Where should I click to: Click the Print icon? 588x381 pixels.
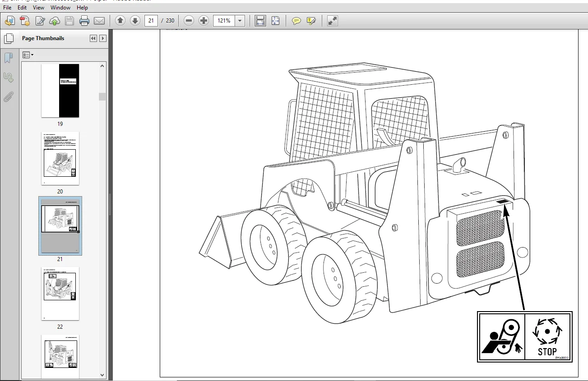84,21
